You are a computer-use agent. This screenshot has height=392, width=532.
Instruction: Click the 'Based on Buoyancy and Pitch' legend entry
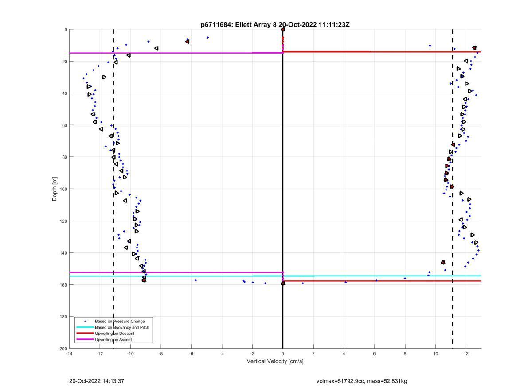[122, 327]
